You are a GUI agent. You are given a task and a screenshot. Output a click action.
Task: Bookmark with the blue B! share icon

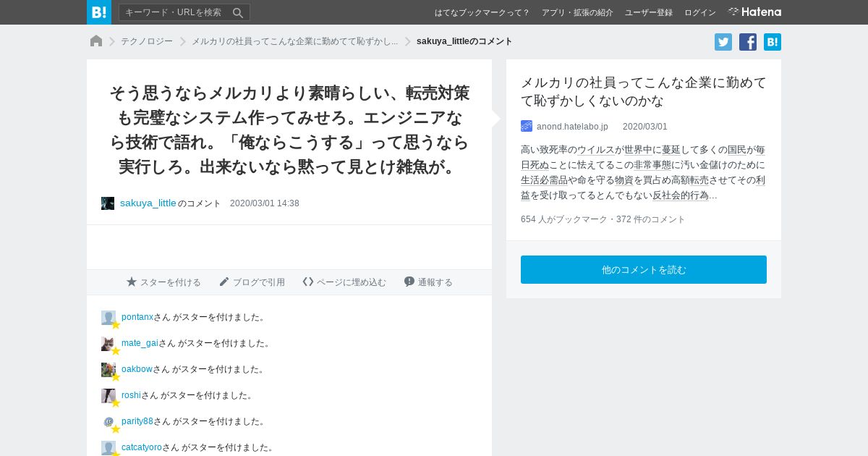[x=773, y=42]
